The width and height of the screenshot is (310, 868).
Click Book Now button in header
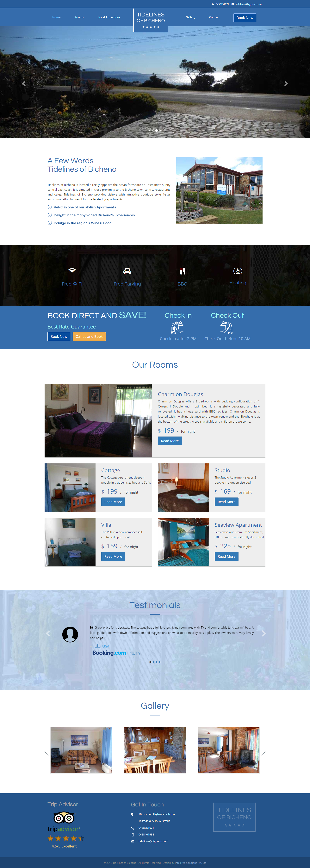245,18
